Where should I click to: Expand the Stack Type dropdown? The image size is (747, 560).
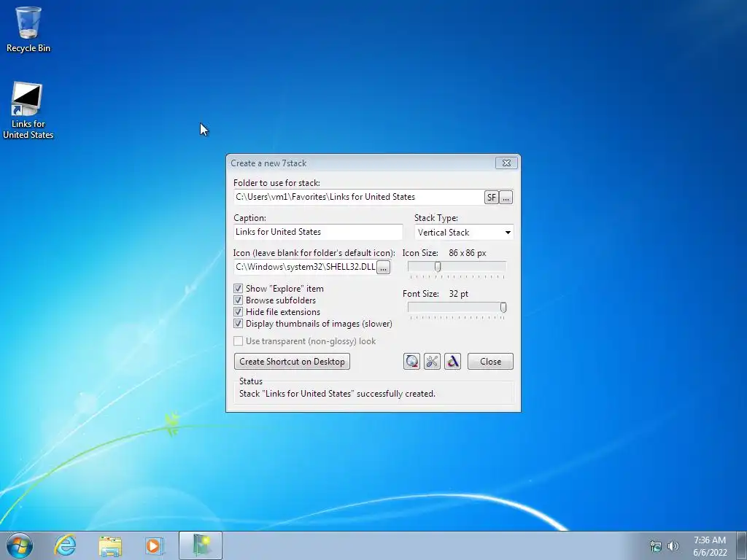click(x=464, y=233)
